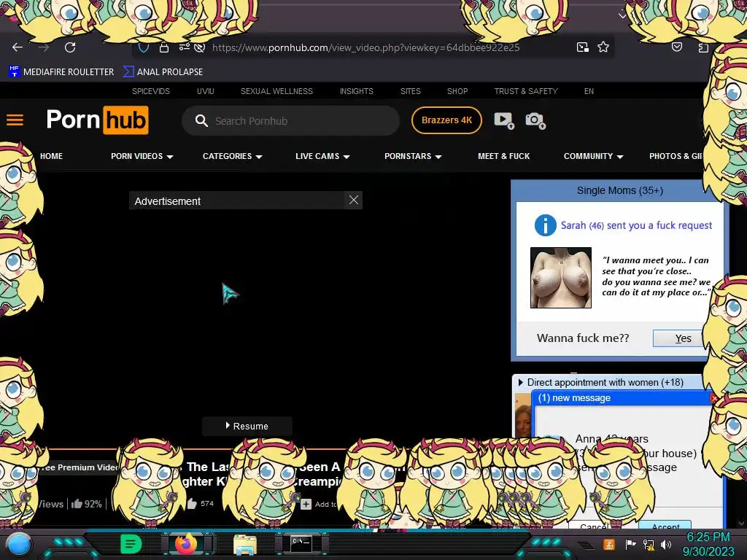Click the orange and white site logo
Image resolution: width=747 pixels, height=560 pixels.
click(x=97, y=120)
